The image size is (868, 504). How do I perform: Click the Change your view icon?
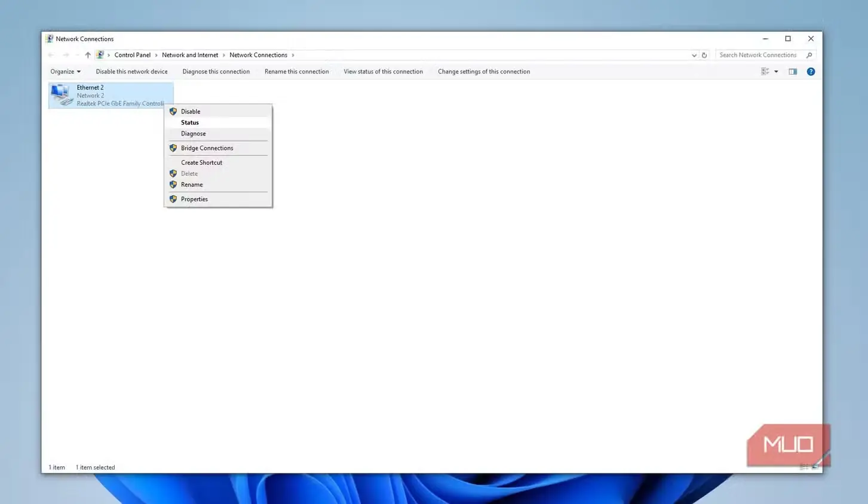click(x=765, y=72)
